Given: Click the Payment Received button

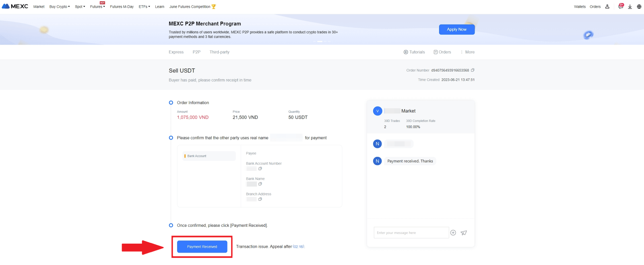Looking at the screenshot, I should 202,247.
